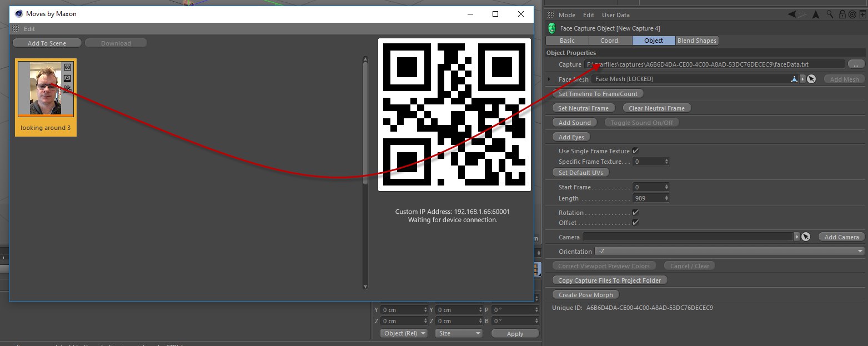
Task: Click the 60 fps badge on the capture thumbnail
Action: 68,67
